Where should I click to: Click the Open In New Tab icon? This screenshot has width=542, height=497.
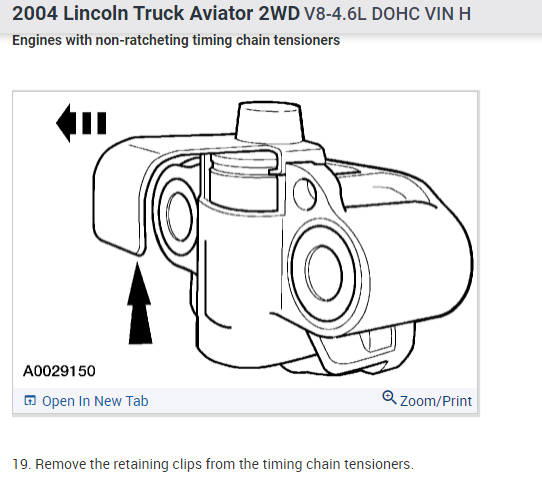(x=30, y=400)
